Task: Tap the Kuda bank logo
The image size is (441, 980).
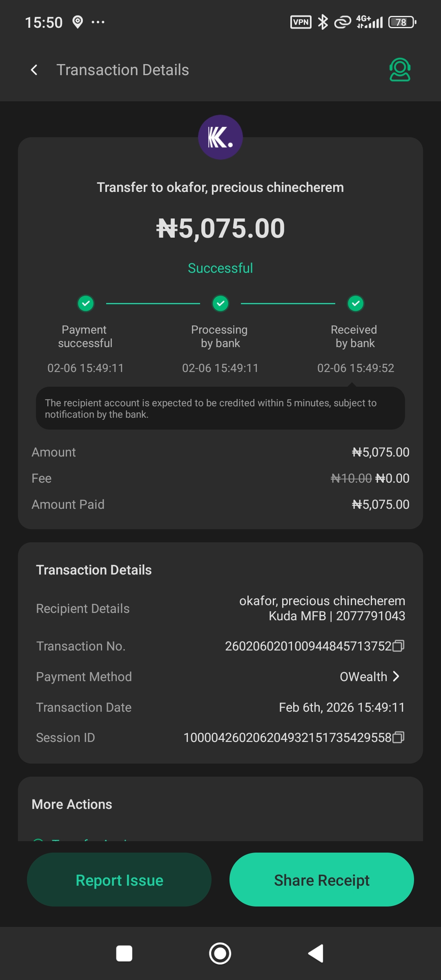Action: pos(220,137)
